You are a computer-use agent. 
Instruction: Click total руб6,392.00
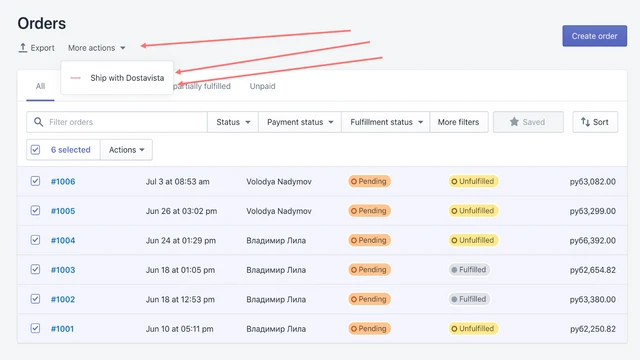coord(593,240)
